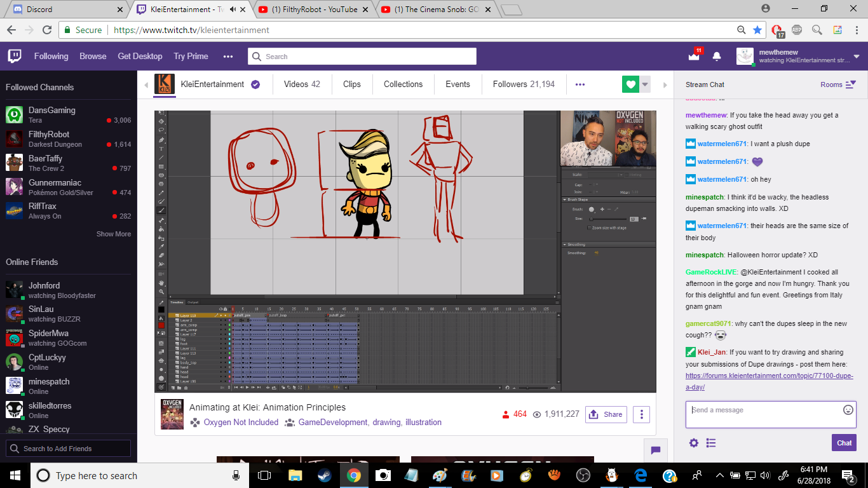Click the Adblock Plus extension icon
868x488 pixels.
[797, 30]
